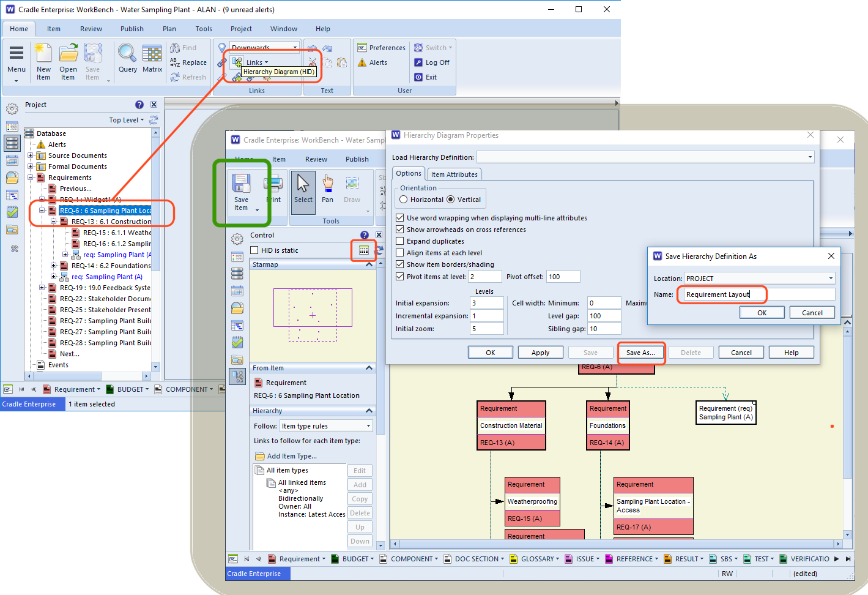Image resolution: width=868 pixels, height=595 pixels.
Task: Click Open Item icon in main ribbon
Action: tap(68, 61)
